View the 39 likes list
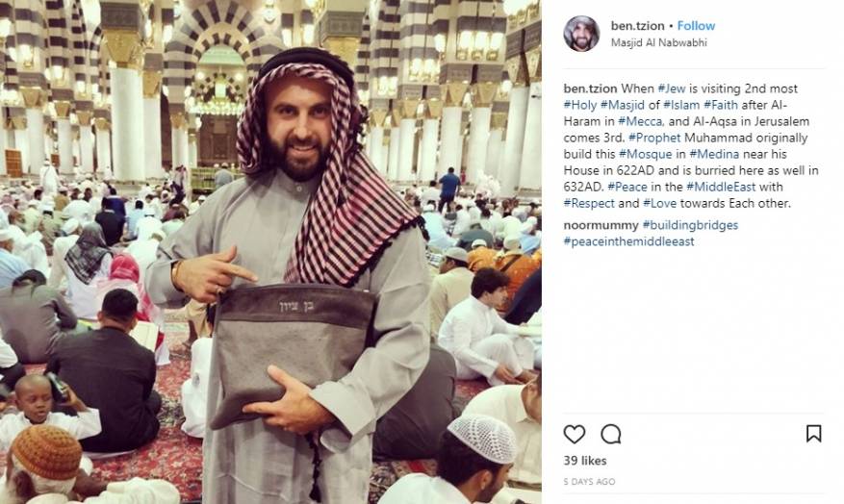The width and height of the screenshot is (844, 504). [x=585, y=461]
